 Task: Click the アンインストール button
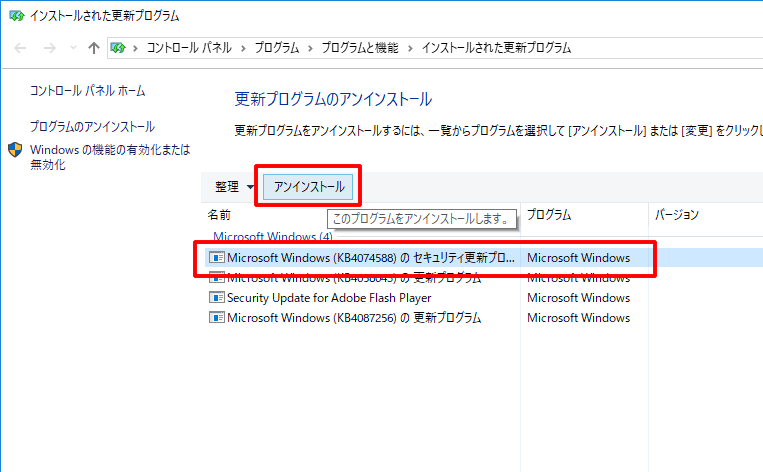click(x=309, y=187)
